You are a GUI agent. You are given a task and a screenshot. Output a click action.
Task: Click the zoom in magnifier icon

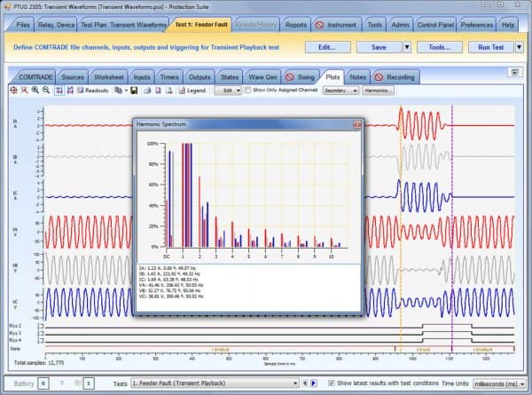(35, 91)
